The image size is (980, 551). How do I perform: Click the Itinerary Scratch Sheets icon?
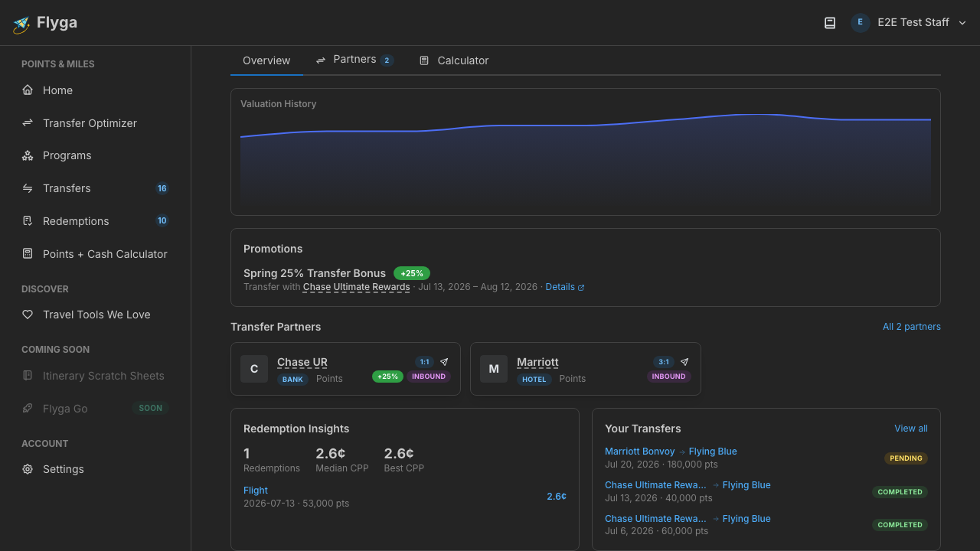click(28, 376)
